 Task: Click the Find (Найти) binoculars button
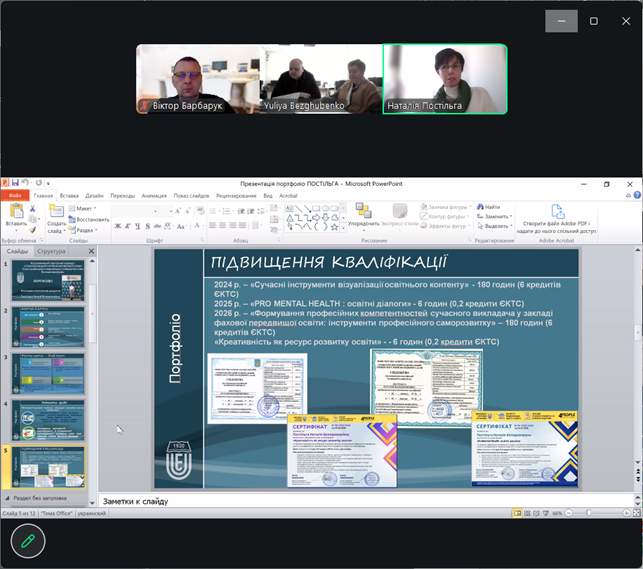point(488,207)
